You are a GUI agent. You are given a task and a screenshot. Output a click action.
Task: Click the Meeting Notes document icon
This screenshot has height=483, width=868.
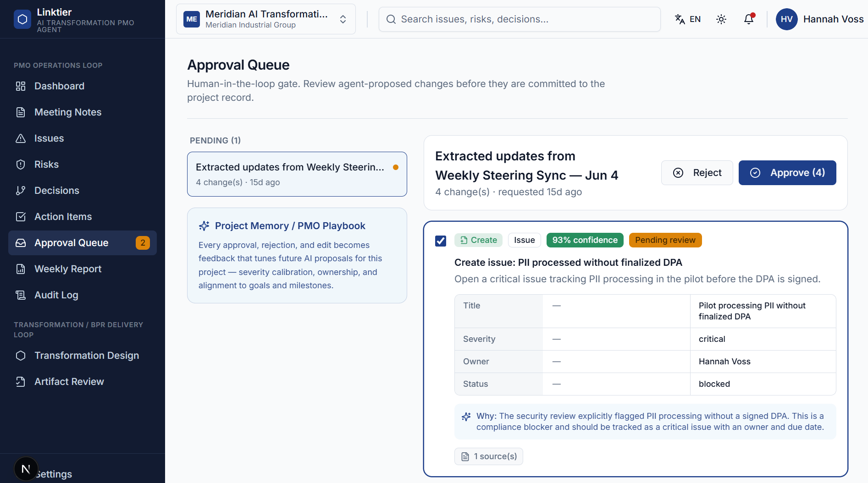21,112
